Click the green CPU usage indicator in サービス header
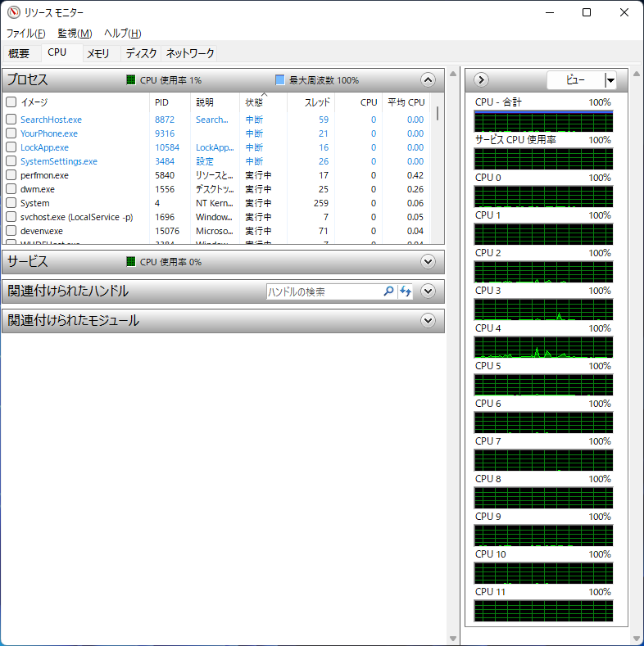Viewport: 644px width, 646px height. pos(131,262)
